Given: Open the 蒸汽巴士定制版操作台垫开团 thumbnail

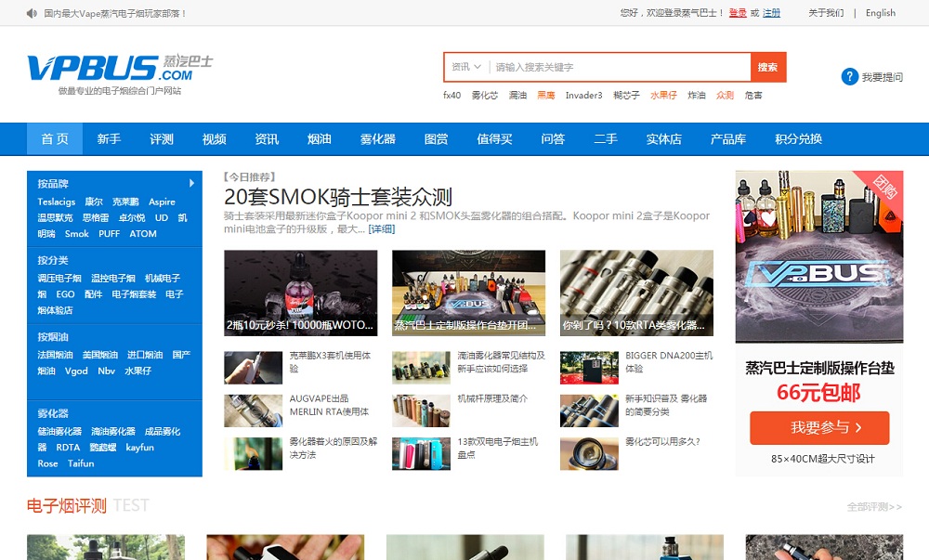Looking at the screenshot, I should click(x=468, y=293).
